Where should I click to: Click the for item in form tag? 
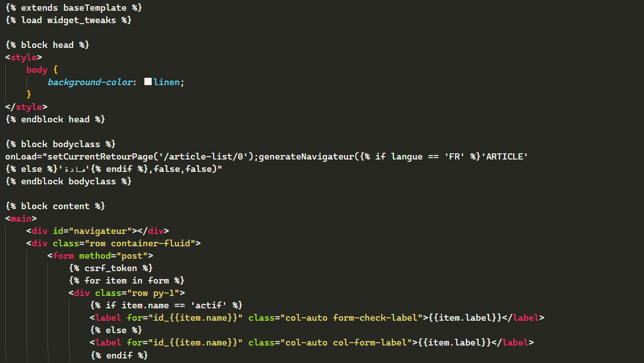[126, 281]
